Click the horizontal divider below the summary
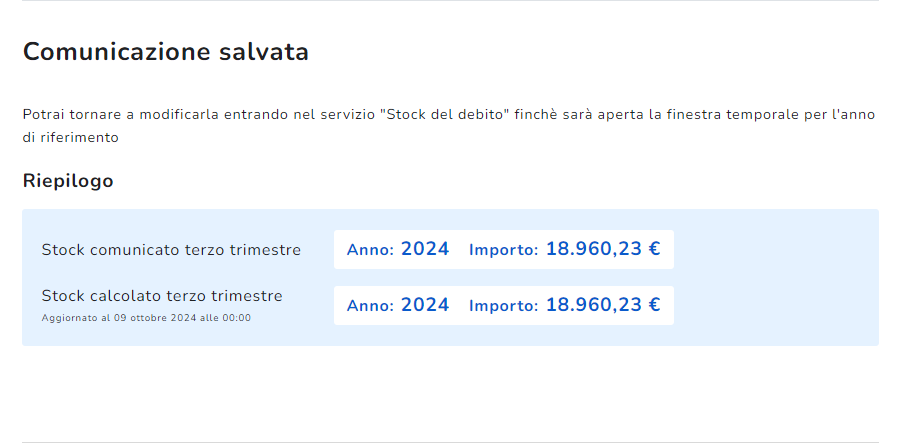The width and height of the screenshot is (922, 445). point(450,442)
